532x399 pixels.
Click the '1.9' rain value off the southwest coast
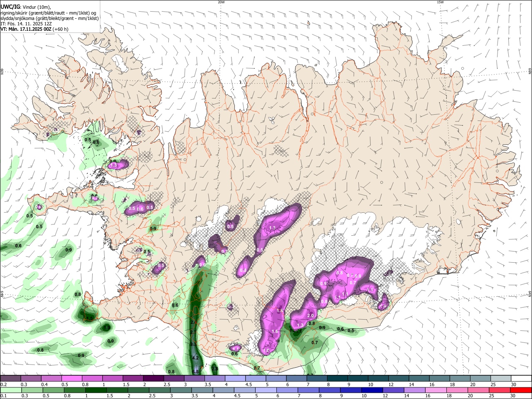[107, 328]
